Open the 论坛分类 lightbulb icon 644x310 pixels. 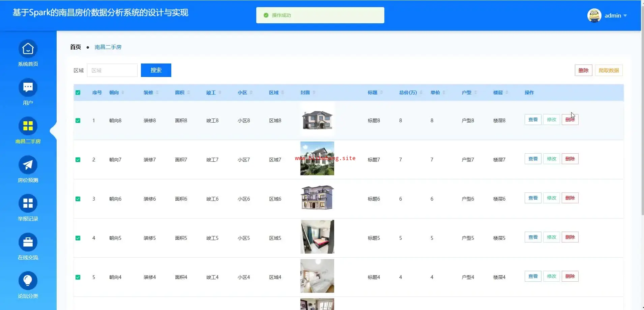point(28,281)
